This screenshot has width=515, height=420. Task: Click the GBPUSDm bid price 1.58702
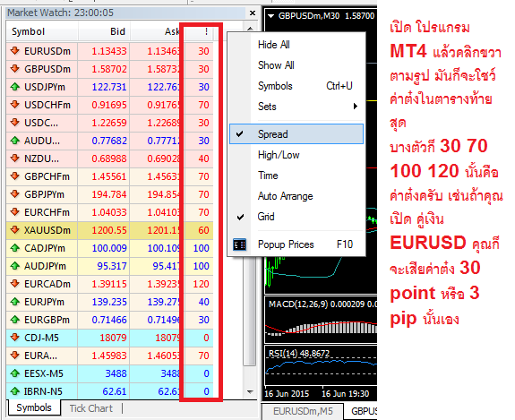coord(109,69)
